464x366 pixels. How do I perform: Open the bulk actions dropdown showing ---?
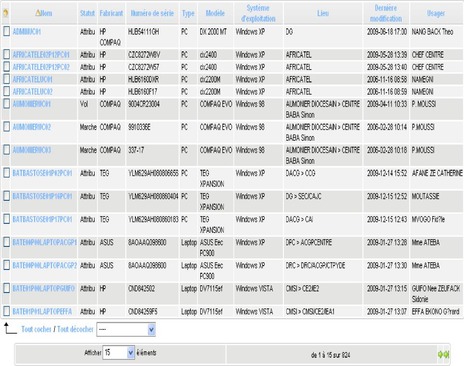[126, 330]
